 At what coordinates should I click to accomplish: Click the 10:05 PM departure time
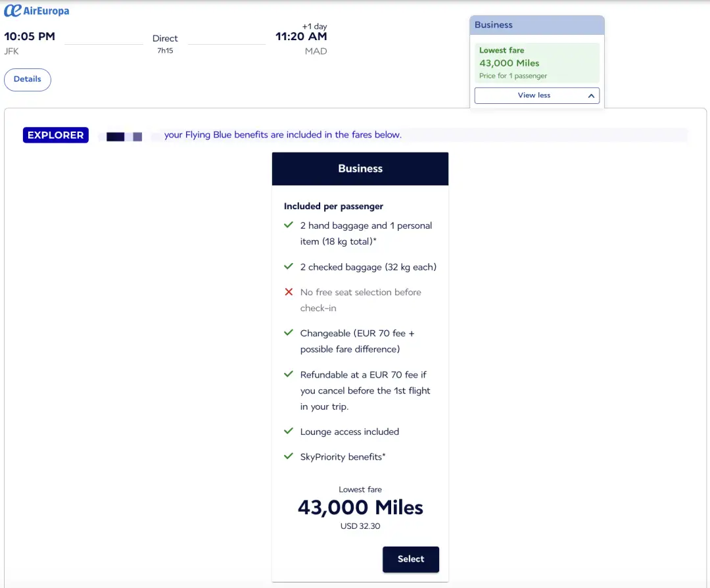(x=30, y=36)
